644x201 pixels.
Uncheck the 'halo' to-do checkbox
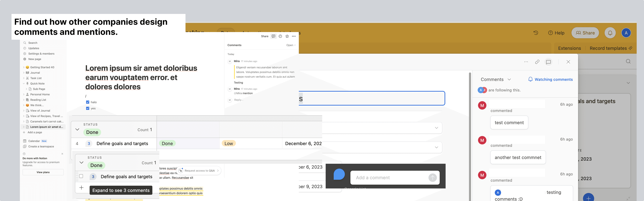pos(88,102)
